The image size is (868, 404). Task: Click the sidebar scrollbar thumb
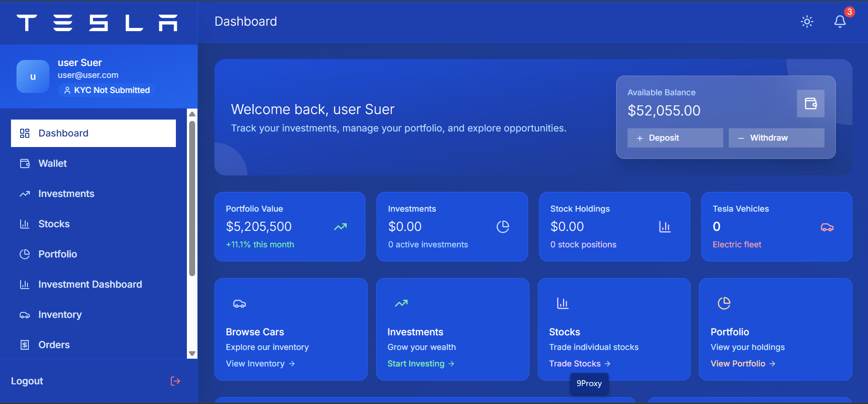[192, 198]
